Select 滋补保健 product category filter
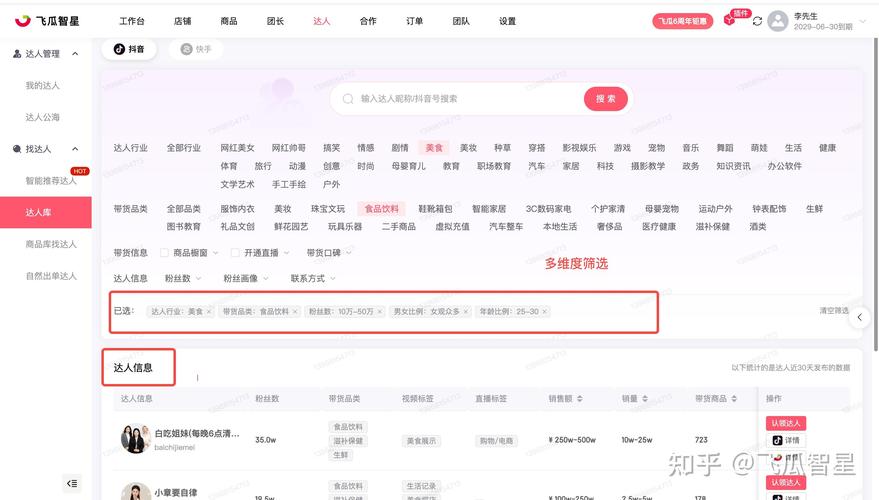The width and height of the screenshot is (879, 500). point(713,226)
